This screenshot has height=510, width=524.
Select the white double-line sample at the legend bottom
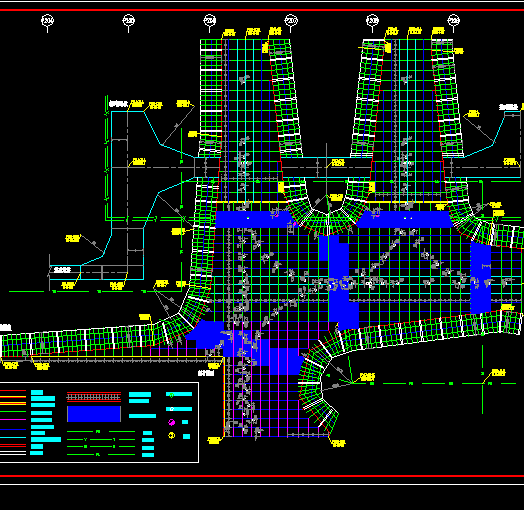(x=13, y=453)
